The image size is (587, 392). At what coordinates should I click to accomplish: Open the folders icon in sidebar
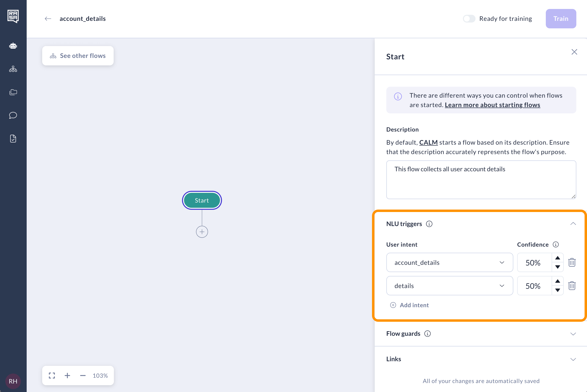coord(13,92)
